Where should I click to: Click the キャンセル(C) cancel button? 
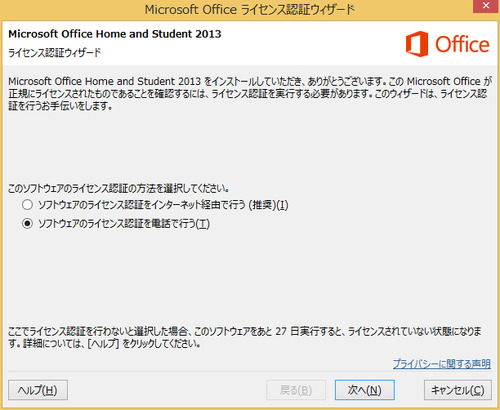tap(458, 390)
